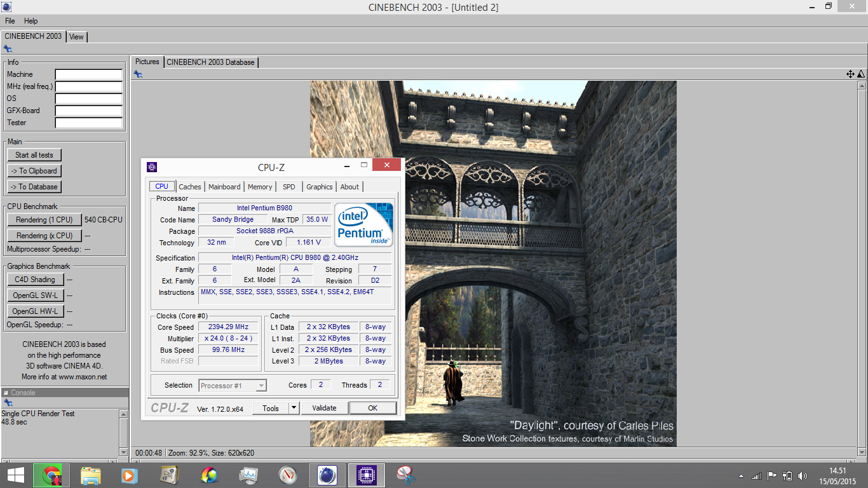Screen dimensions: 868x488
Task: Click the network signal tray icon
Action: [x=756, y=475]
